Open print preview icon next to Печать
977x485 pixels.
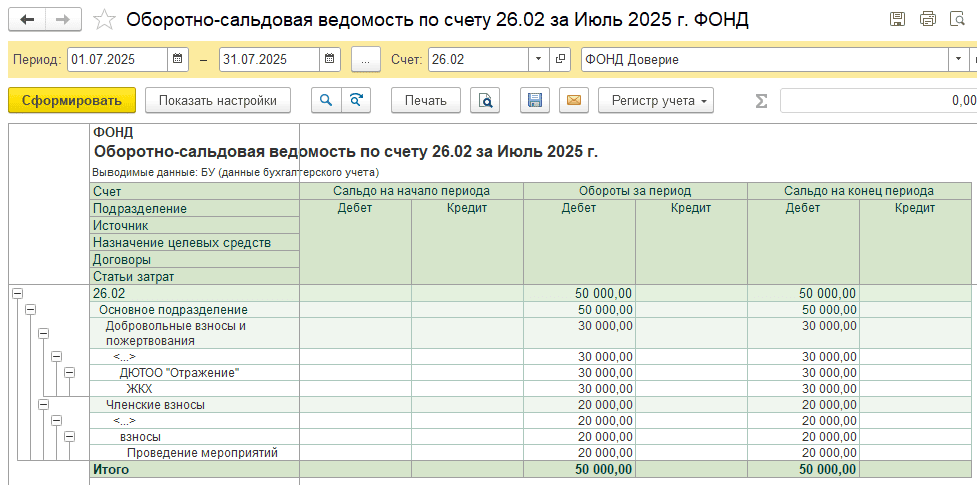[485, 100]
